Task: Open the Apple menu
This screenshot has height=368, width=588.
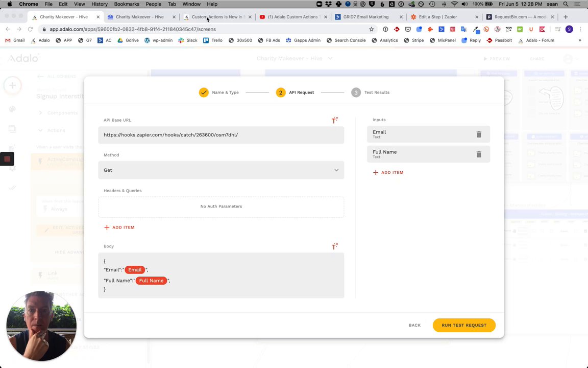Action: [x=9, y=4]
